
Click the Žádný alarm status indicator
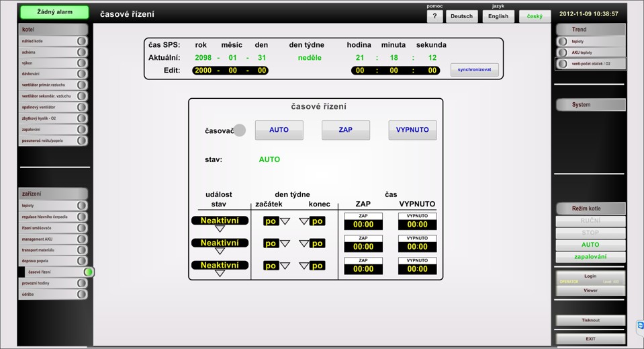click(54, 12)
